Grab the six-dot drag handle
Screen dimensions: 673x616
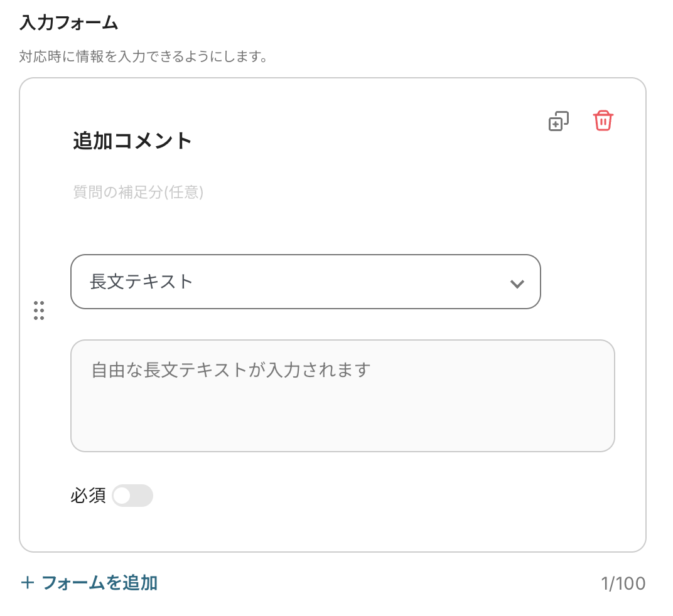click(x=39, y=311)
